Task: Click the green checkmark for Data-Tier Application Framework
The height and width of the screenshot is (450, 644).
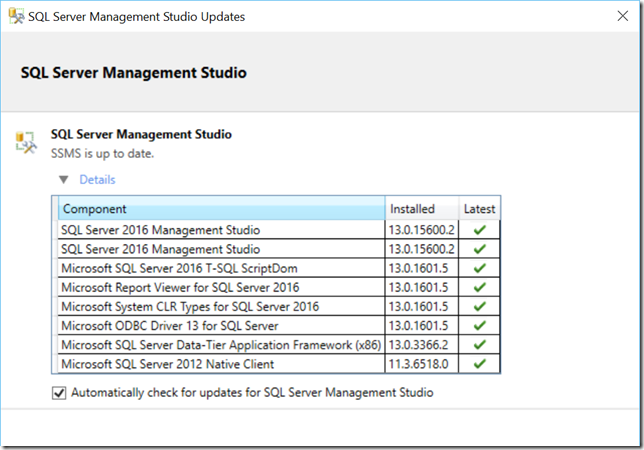Action: pos(480,345)
